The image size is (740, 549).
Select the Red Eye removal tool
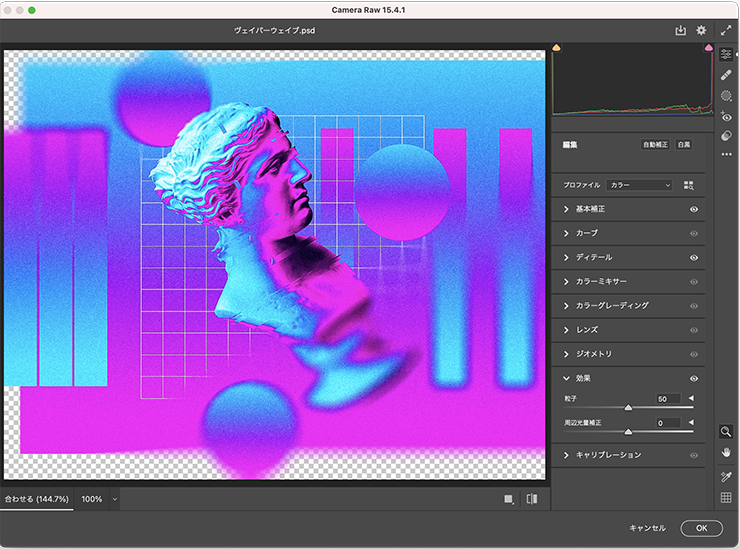coord(726,116)
